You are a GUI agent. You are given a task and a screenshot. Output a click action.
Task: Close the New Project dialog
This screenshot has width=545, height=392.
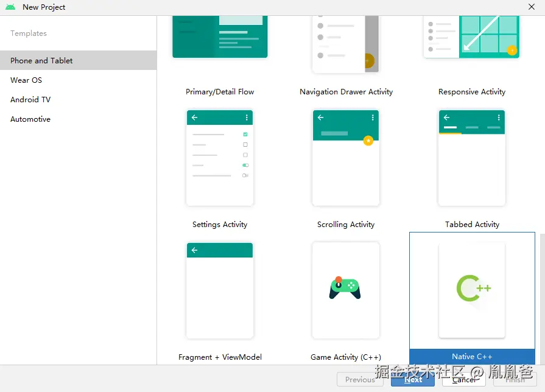(x=532, y=7)
